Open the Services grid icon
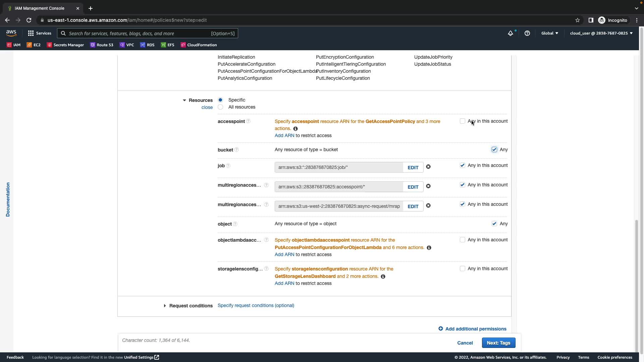Viewport: 644px width, 362px height. coord(31,33)
